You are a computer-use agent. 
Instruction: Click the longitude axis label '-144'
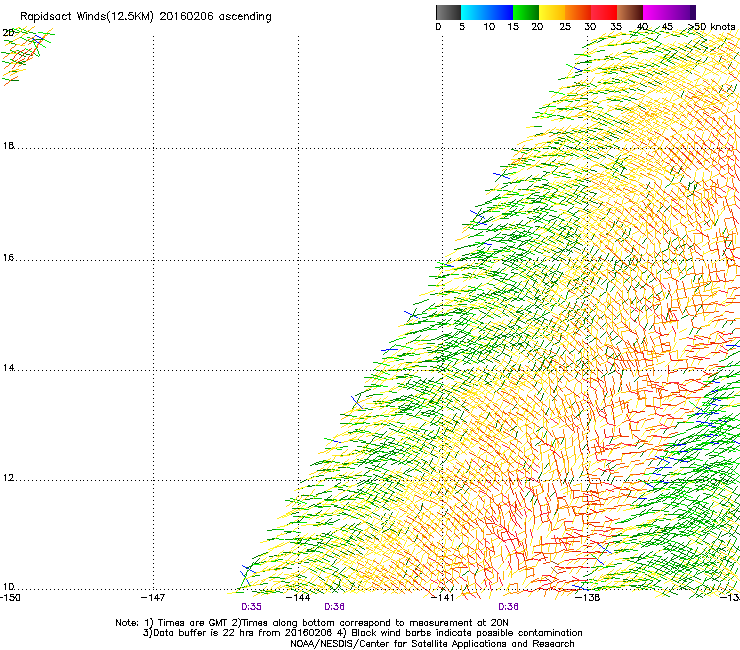coord(298,598)
